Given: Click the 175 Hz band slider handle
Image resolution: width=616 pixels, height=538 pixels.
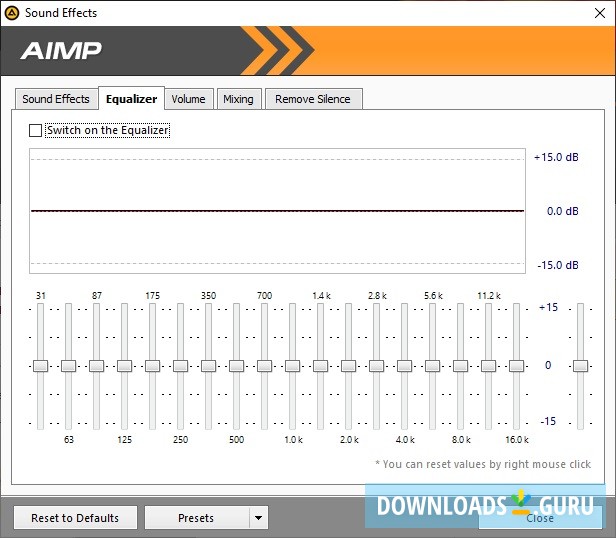Looking at the screenshot, I should (152, 366).
